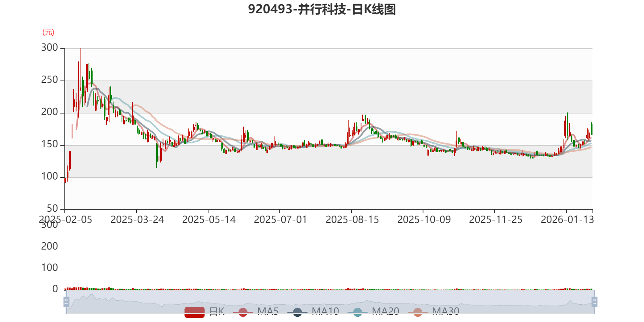Click the 2025-10-09 date axis label
Viewport: 644px width, 322px height.
tap(424, 220)
